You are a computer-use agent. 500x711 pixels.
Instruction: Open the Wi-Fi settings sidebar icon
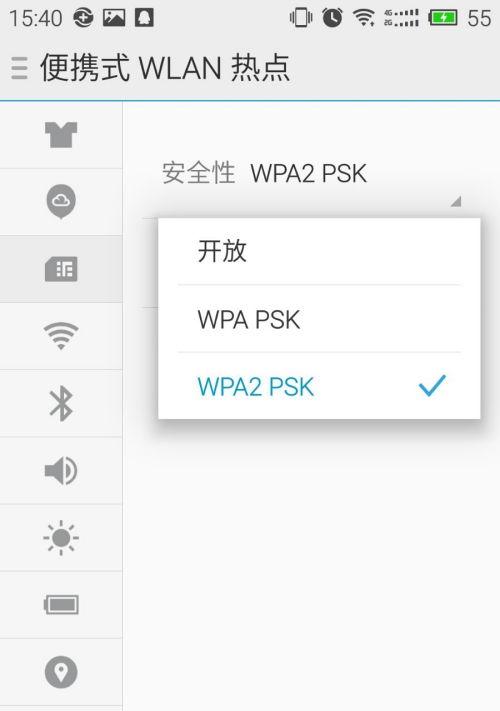tap(61, 336)
